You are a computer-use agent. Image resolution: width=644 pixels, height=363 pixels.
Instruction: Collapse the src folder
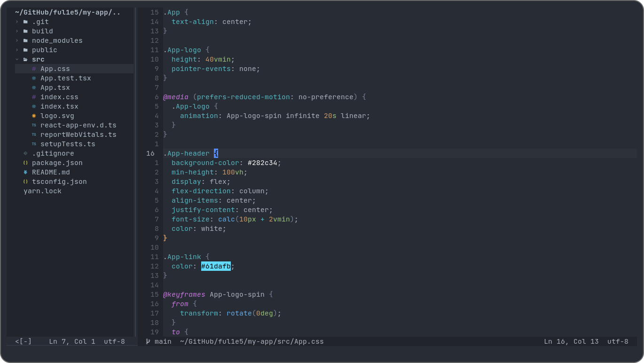click(17, 59)
